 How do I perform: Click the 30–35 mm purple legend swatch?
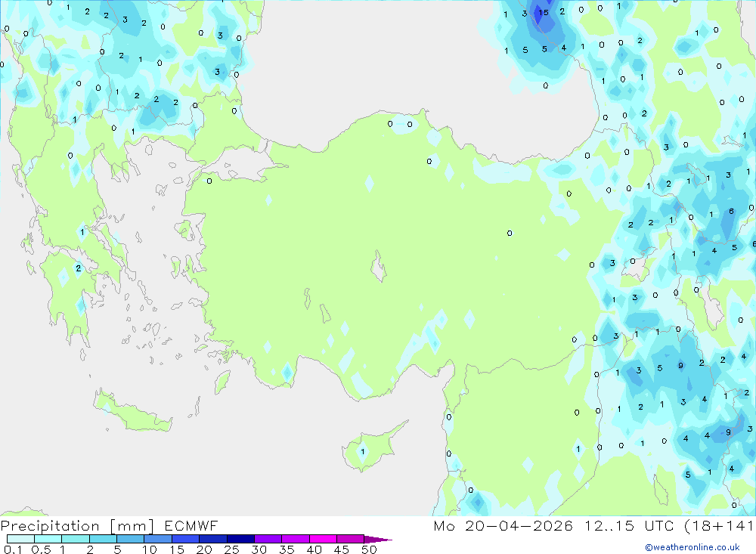click(x=268, y=539)
